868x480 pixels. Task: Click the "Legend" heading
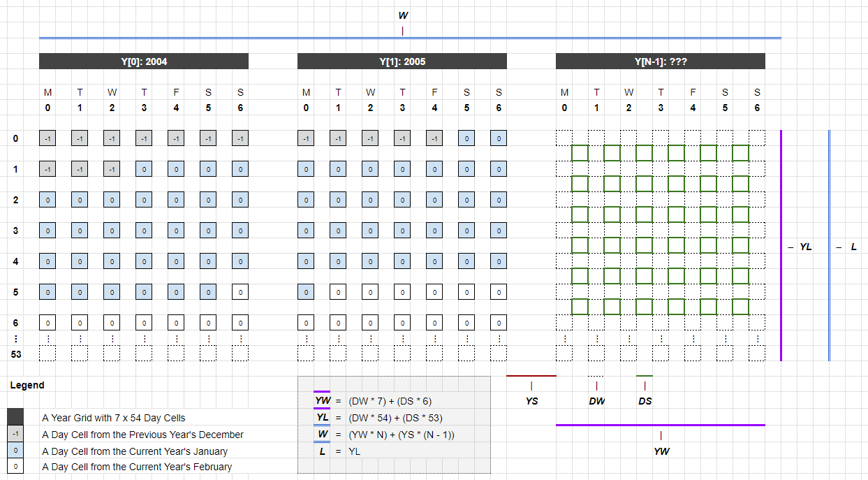27,385
